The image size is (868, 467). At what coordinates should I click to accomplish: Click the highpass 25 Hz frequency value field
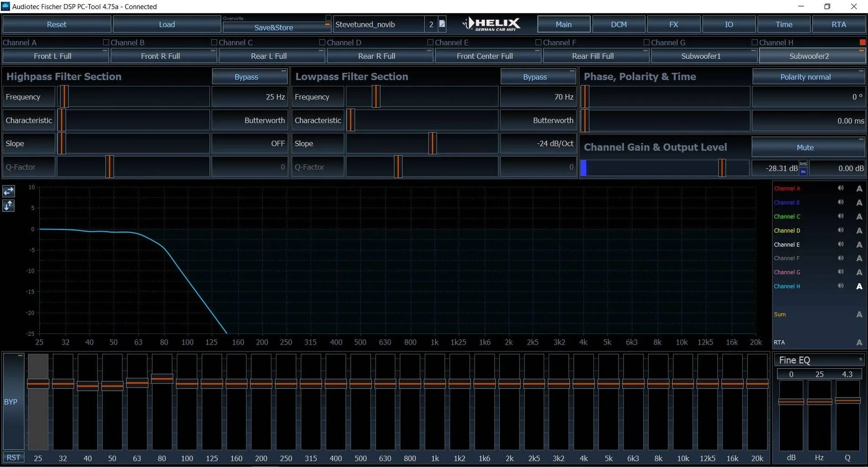click(x=249, y=97)
